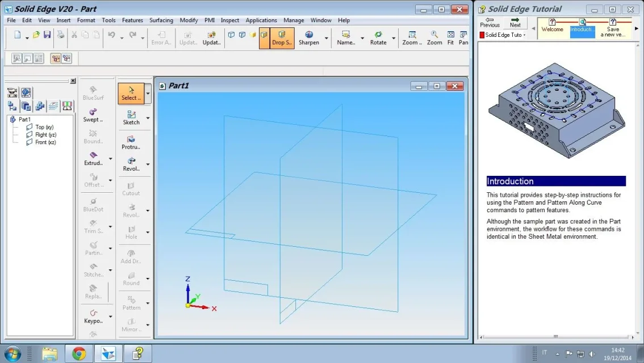Go to Previous tutorial page
The width and height of the screenshot is (644, 363).
coord(490,23)
